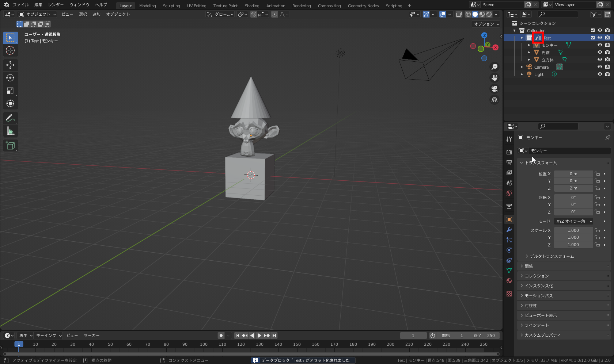Click the 位置 Z value field 2 m

[x=573, y=188]
